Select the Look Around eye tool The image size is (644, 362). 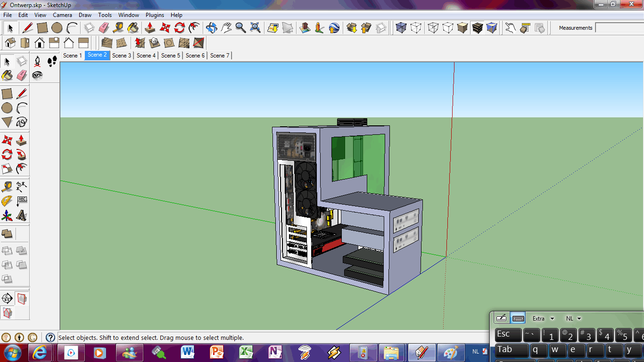pyautogui.click(x=38, y=75)
